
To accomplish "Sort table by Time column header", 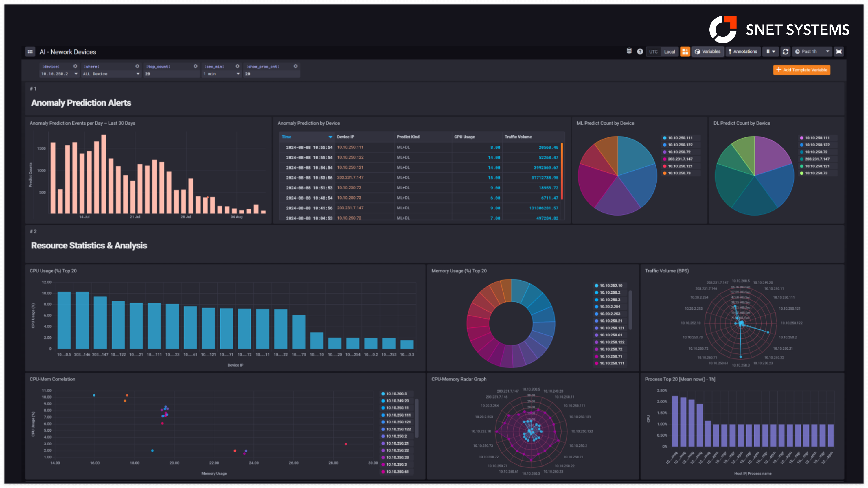I will point(286,137).
